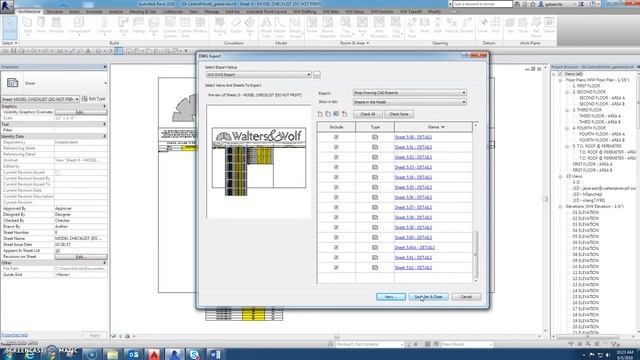The image size is (640, 360).
Task: Select the Floor tool in Revit ribbon
Action: coord(153,26)
